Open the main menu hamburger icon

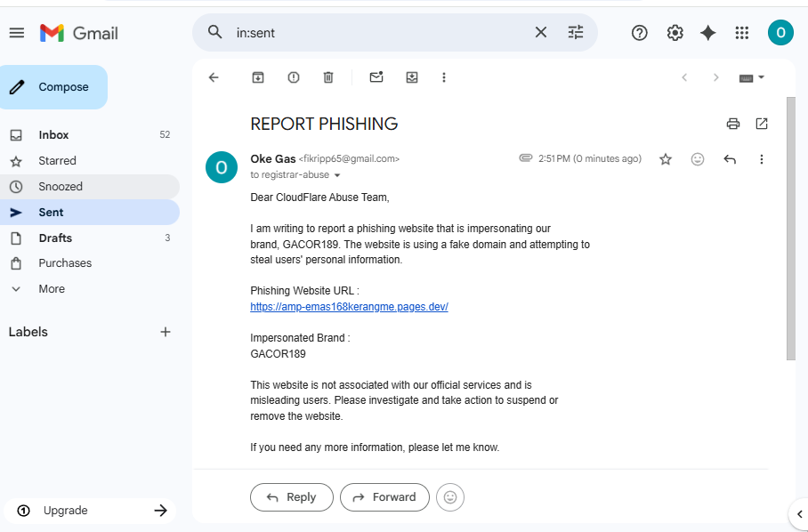(x=17, y=33)
